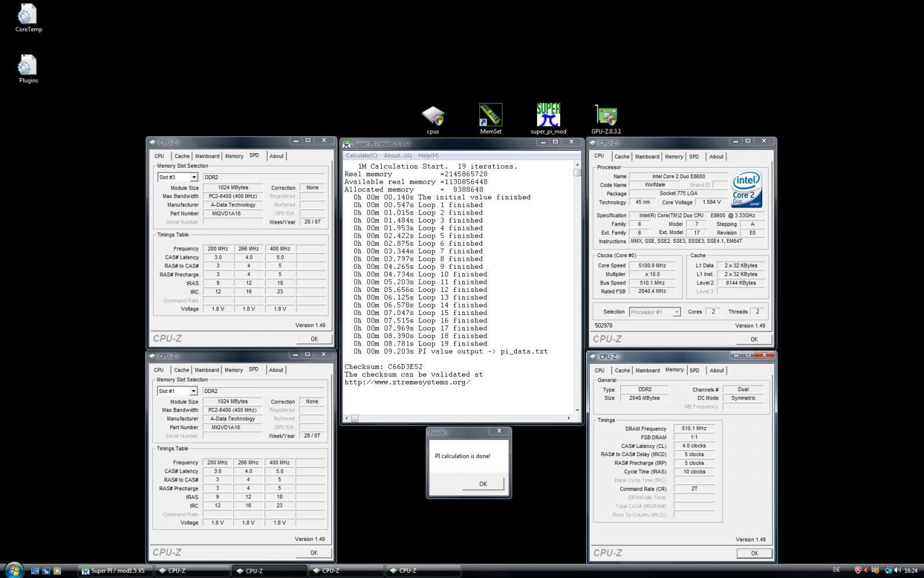Switch to About tab in Slot #3 CPU-Z window

coord(277,156)
